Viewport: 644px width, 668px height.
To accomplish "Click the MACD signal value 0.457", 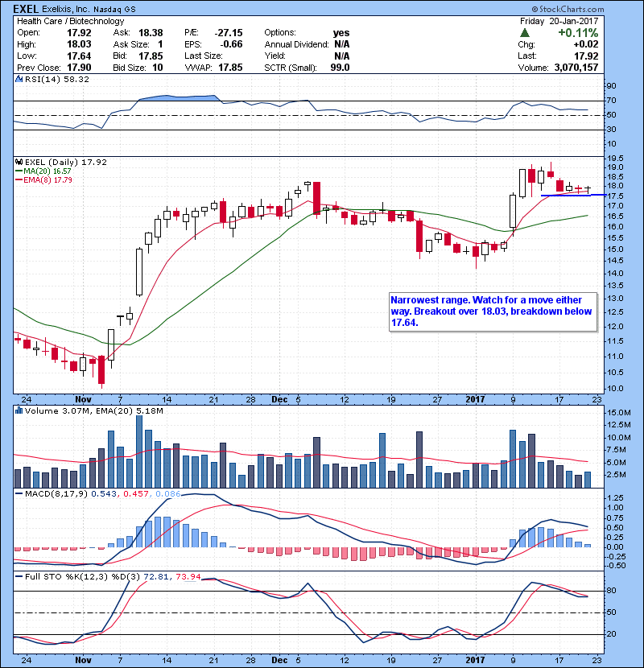I will (x=136, y=494).
